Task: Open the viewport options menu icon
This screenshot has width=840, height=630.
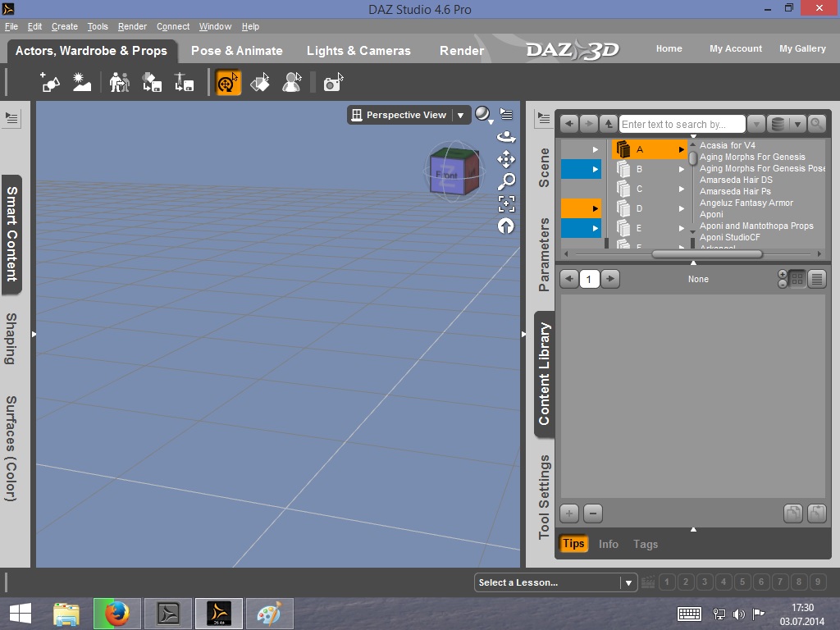Action: coord(506,114)
